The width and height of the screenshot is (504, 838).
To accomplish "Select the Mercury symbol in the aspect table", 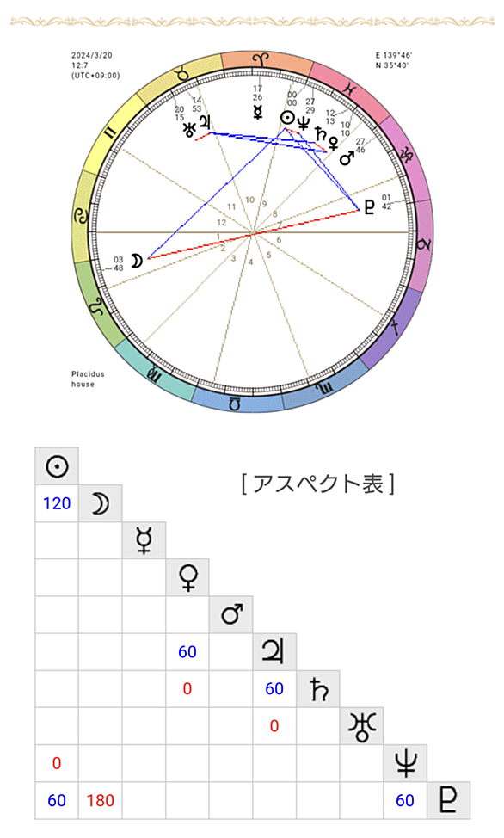I will [144, 541].
